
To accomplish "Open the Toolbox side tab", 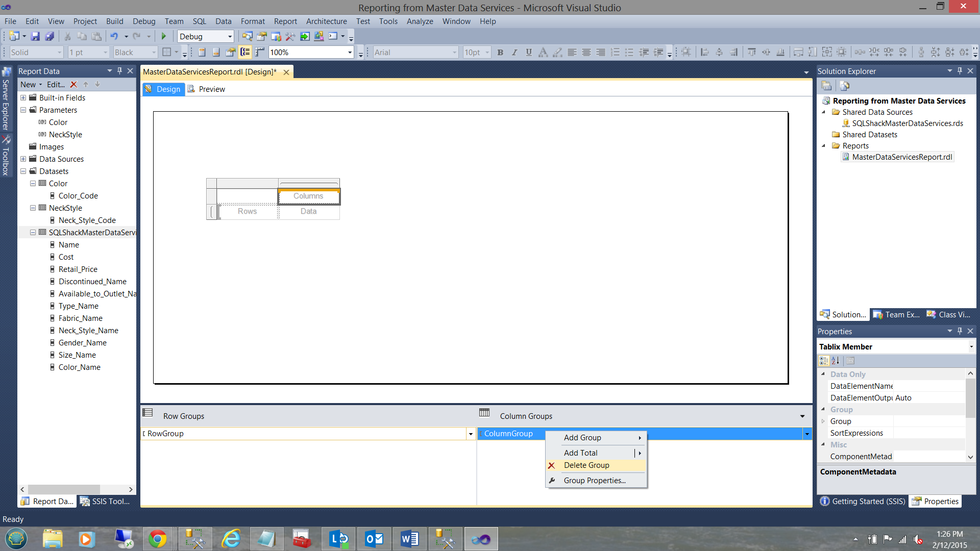I will [x=6, y=156].
